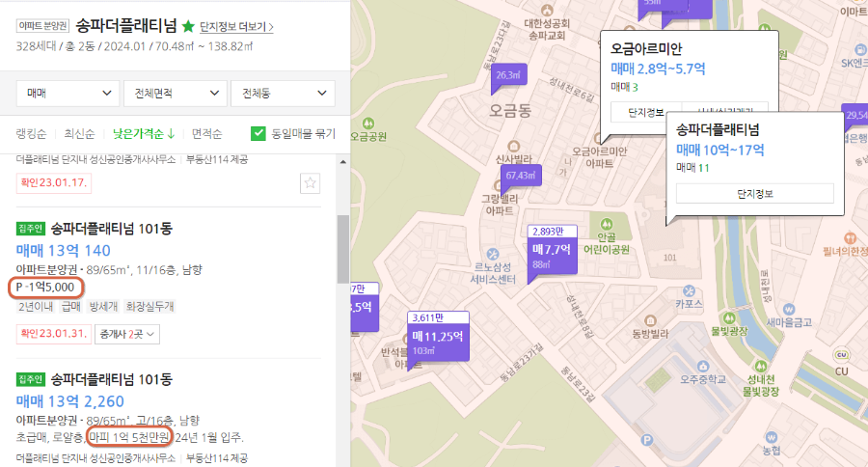Click the 집주인 badge on the 13억 2,260 listing

(30, 379)
